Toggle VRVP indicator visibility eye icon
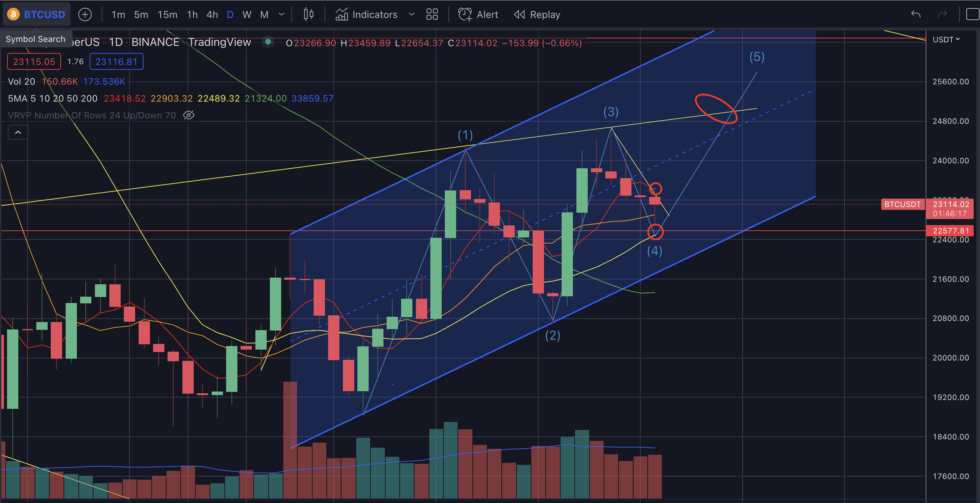 tap(189, 115)
